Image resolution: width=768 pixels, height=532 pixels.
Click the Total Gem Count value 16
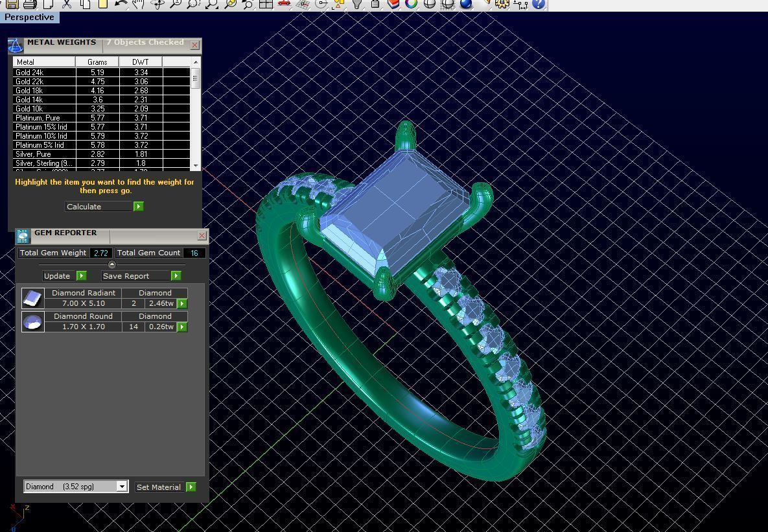click(x=194, y=253)
